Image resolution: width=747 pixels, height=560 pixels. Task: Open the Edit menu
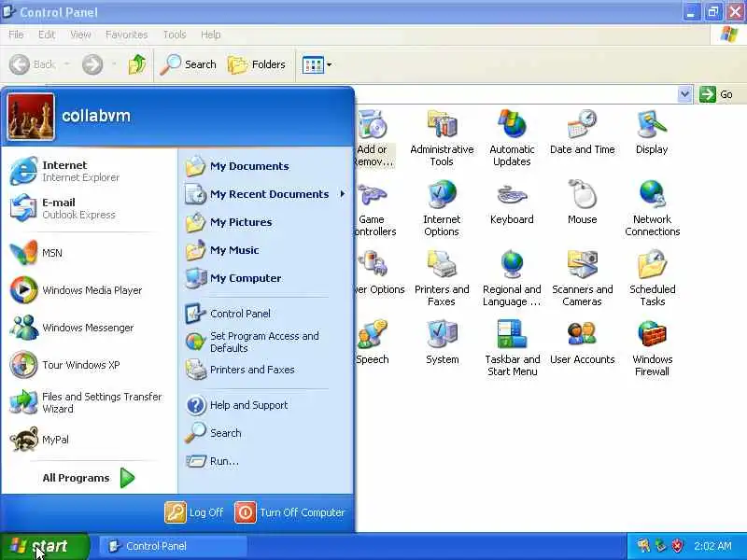pyautogui.click(x=47, y=35)
